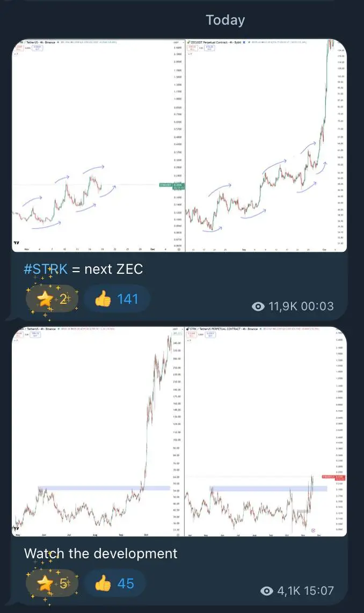This screenshot has width=364, height=613.
Task: Open the #STRK hashtag link
Action: 46,269
